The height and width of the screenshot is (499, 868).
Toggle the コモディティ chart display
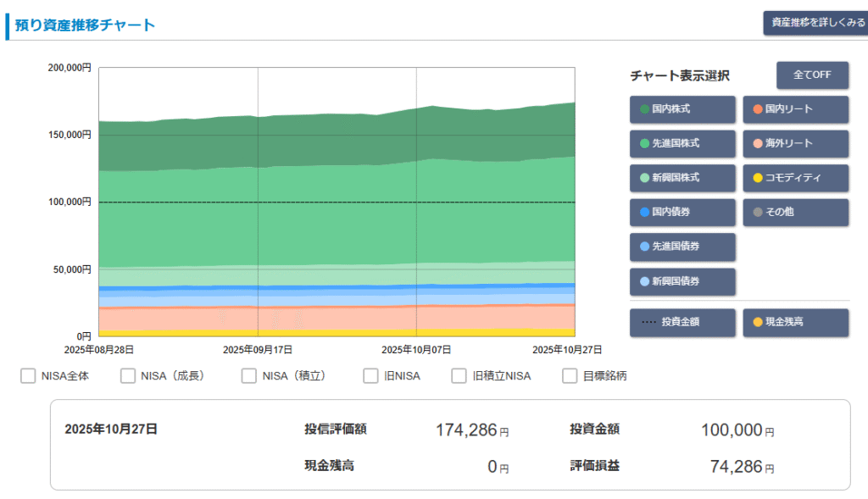pyautogui.click(x=795, y=178)
